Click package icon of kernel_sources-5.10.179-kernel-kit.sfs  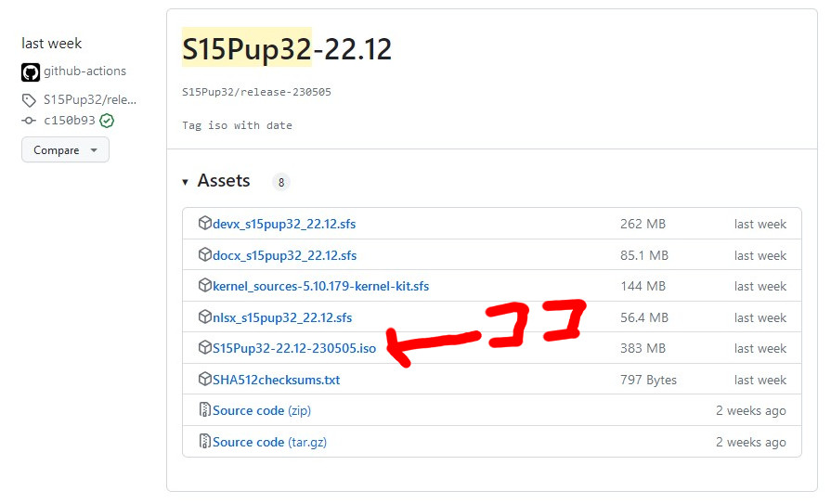click(204, 285)
